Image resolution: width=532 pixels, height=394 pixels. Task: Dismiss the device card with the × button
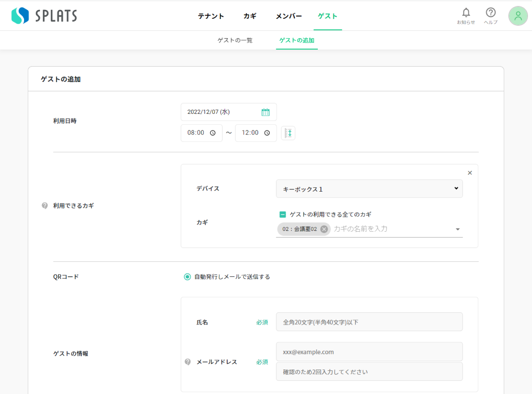[470, 173]
